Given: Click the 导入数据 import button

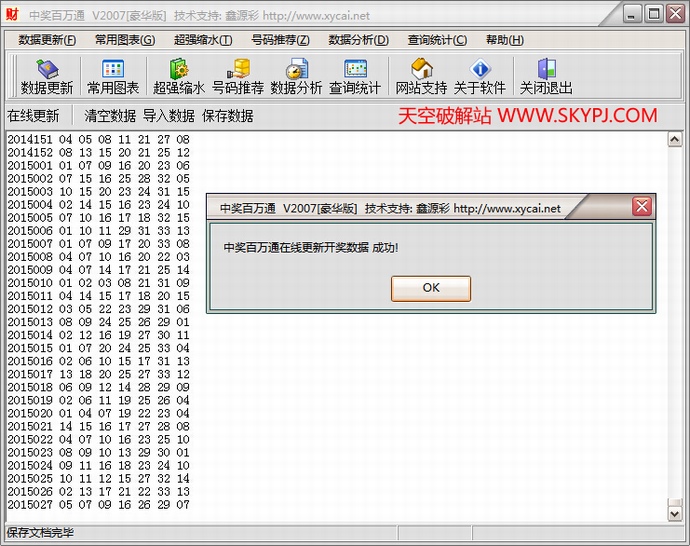Looking at the screenshot, I should (168, 116).
